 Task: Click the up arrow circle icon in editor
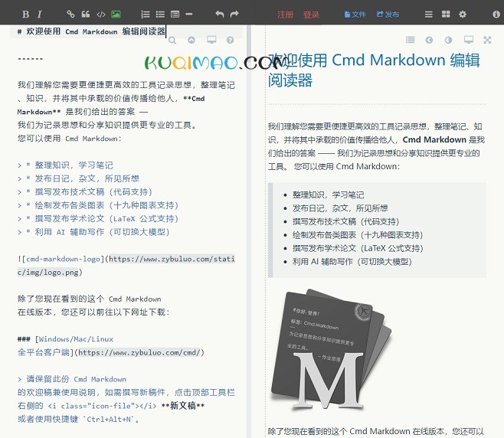click(191, 40)
